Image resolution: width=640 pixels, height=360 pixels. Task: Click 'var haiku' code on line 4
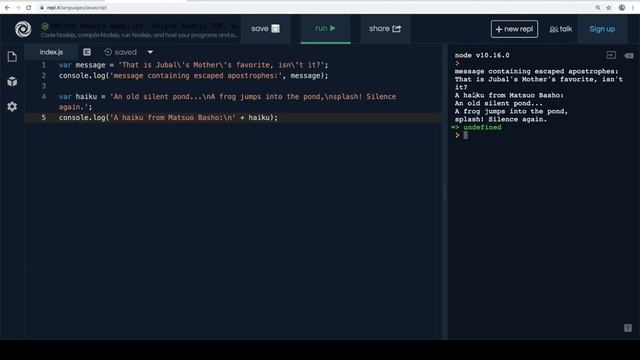point(78,97)
